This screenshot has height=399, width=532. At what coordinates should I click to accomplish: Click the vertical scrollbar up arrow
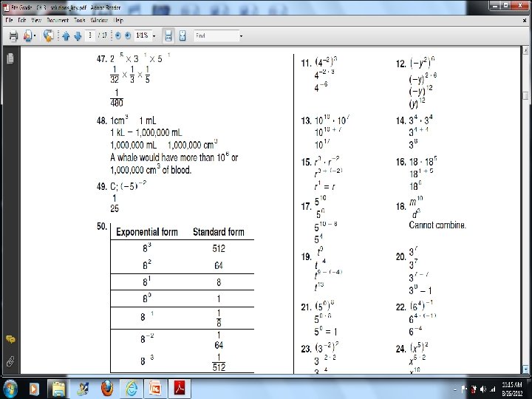coord(525,50)
